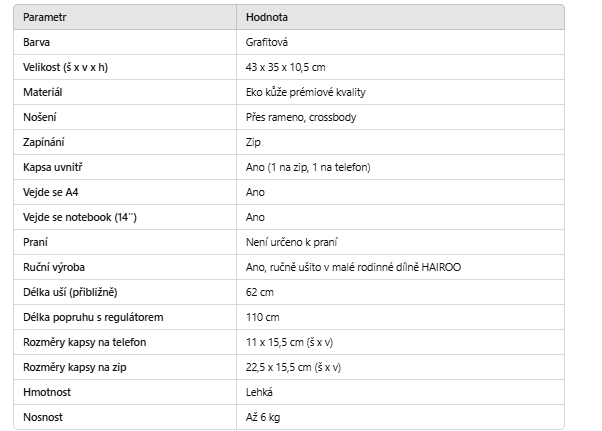Click the Až 6 kg value

[263, 417]
